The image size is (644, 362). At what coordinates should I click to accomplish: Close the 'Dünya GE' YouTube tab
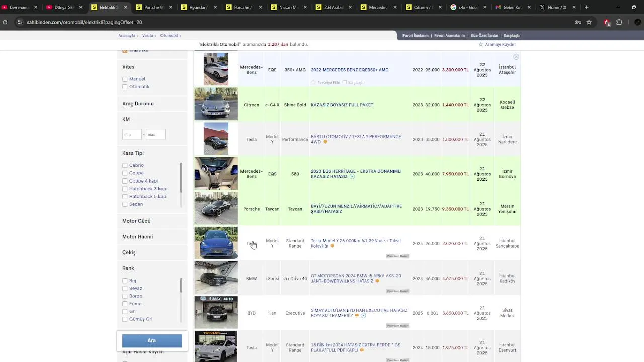80,7
